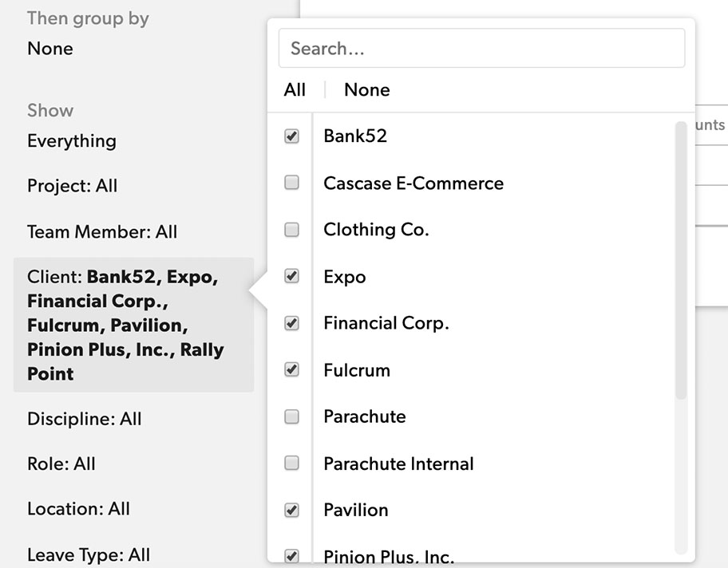Enable the Clothing Co. checkbox
This screenshot has width=728, height=568.
click(x=291, y=230)
